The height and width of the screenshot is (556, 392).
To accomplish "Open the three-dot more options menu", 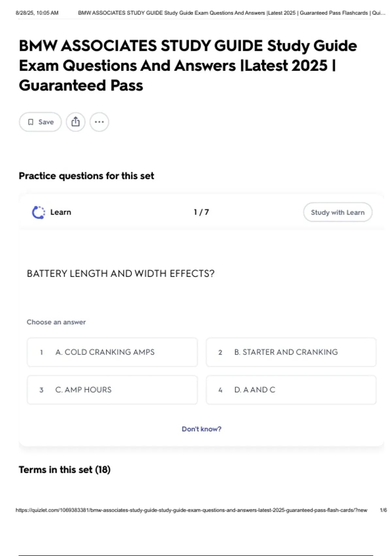I will pos(99,122).
